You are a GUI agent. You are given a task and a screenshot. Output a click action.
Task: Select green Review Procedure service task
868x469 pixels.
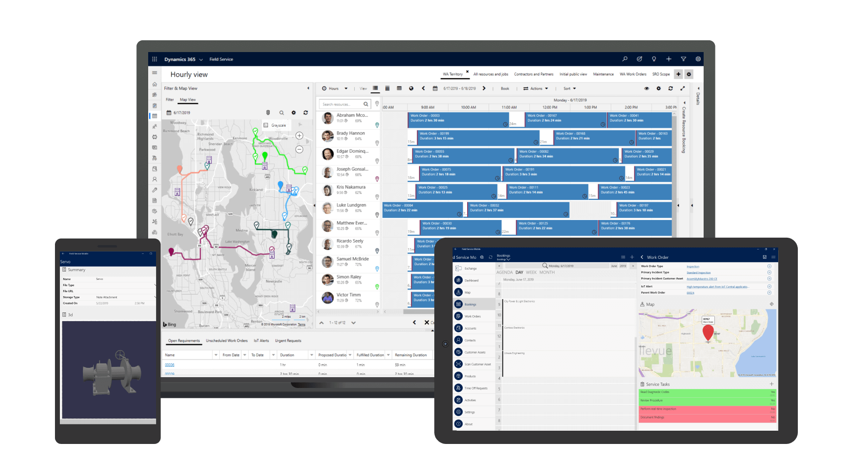[x=708, y=401]
